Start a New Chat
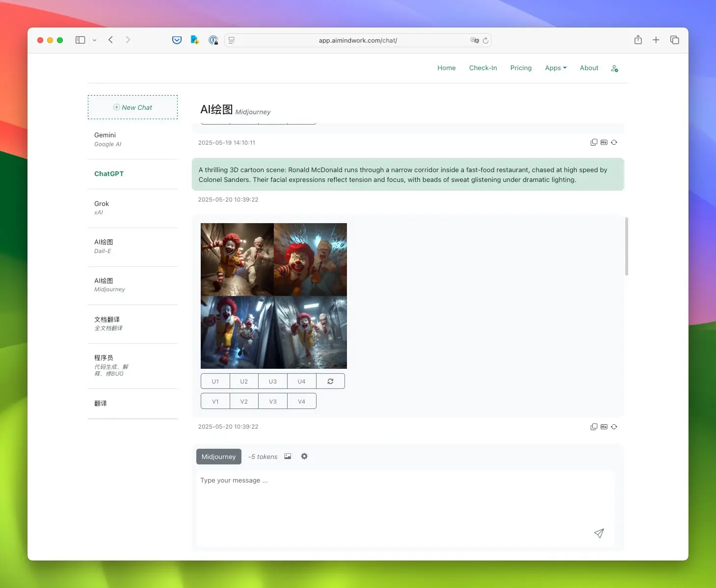 [x=133, y=107]
